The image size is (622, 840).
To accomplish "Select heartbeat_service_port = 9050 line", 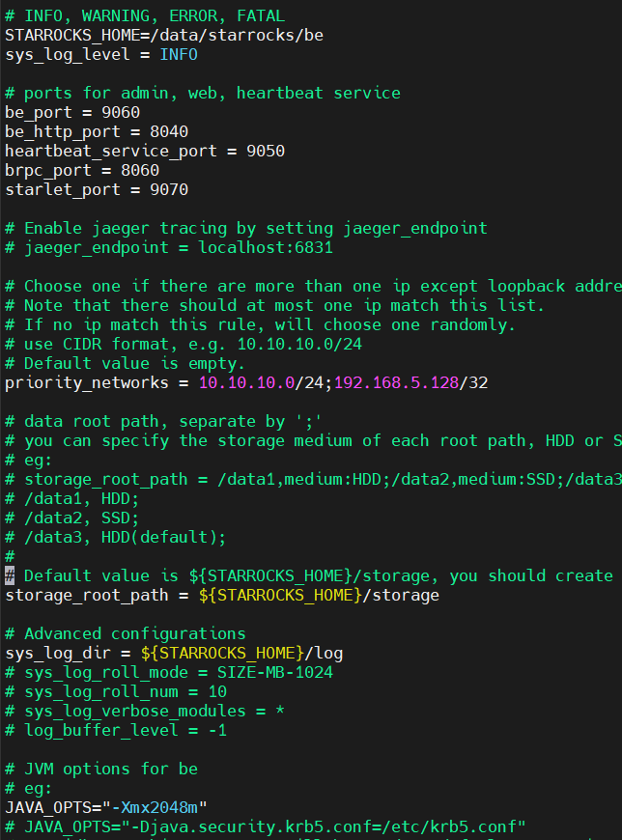I will [x=145, y=151].
